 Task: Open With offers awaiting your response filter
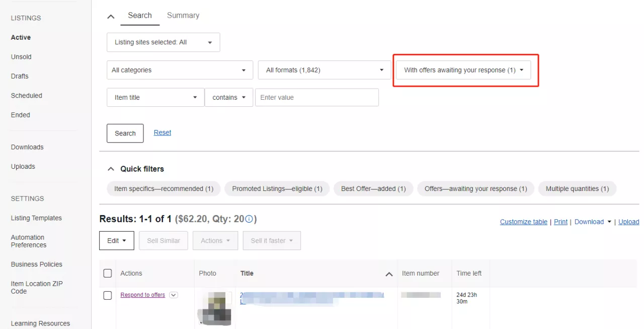[463, 70]
